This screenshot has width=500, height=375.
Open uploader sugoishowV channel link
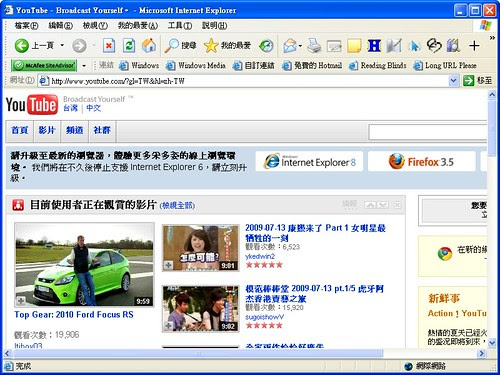(x=264, y=317)
